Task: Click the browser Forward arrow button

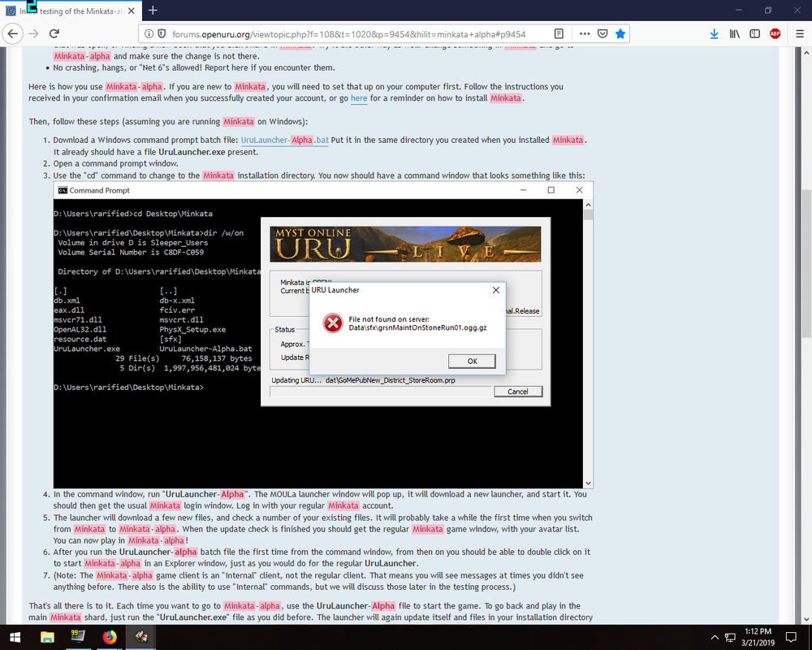Action: pyautogui.click(x=33, y=33)
